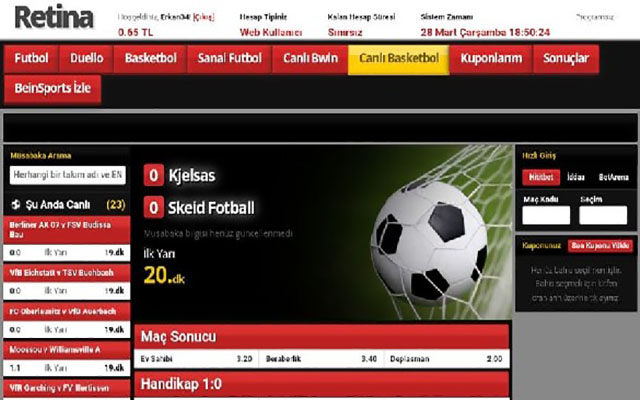Image resolution: width=640 pixels, height=400 pixels.
Task: Select the Moossou v Williamsville A match
Action: 67,350
